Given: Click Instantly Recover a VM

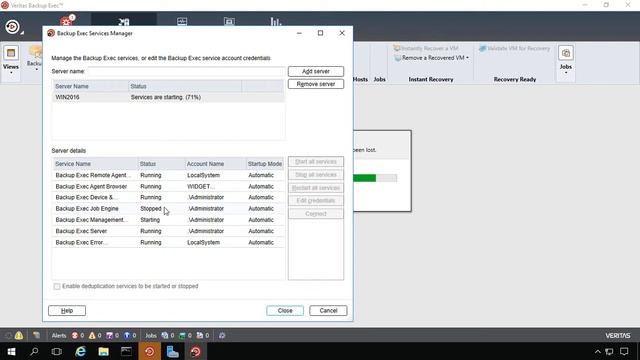Looking at the screenshot, I should pos(426,48).
